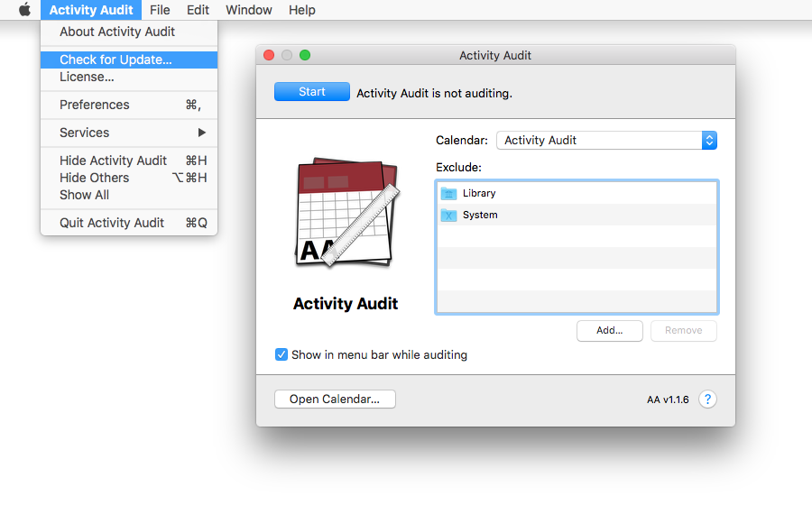Open the Edit menu

[x=198, y=10]
